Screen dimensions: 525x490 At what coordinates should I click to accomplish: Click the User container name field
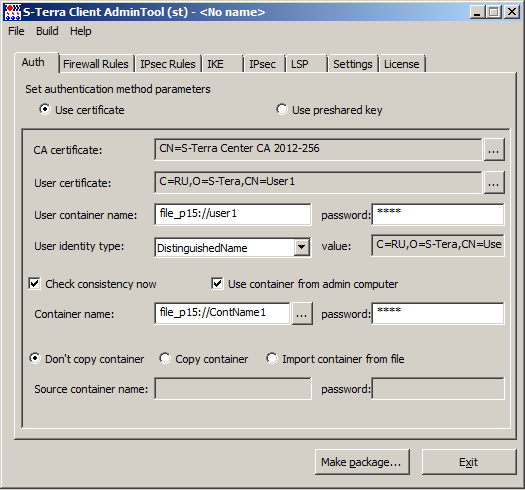233,214
